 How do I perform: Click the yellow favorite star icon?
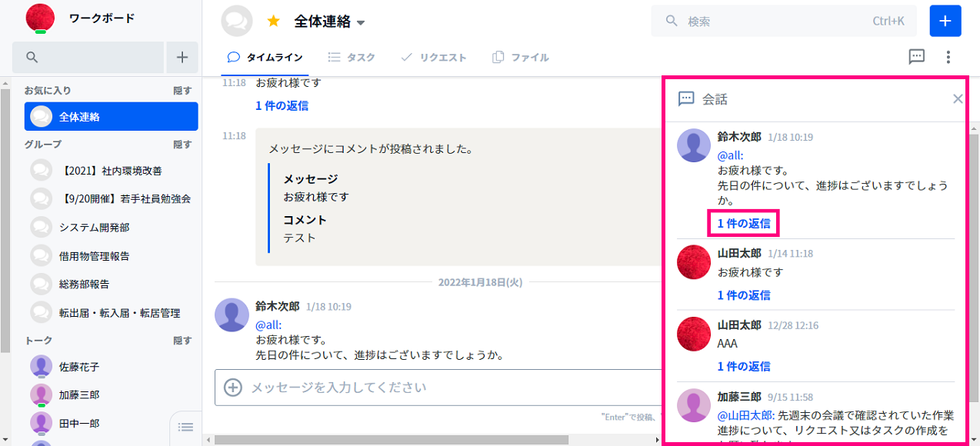(273, 22)
